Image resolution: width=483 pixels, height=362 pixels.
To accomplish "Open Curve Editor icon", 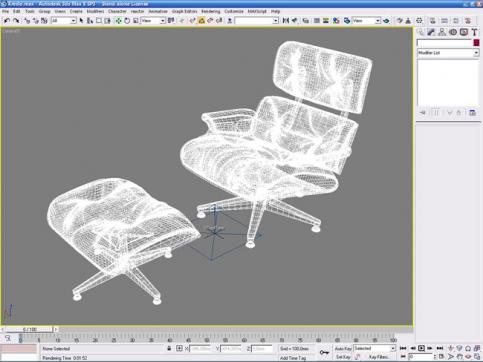I will (317, 21).
